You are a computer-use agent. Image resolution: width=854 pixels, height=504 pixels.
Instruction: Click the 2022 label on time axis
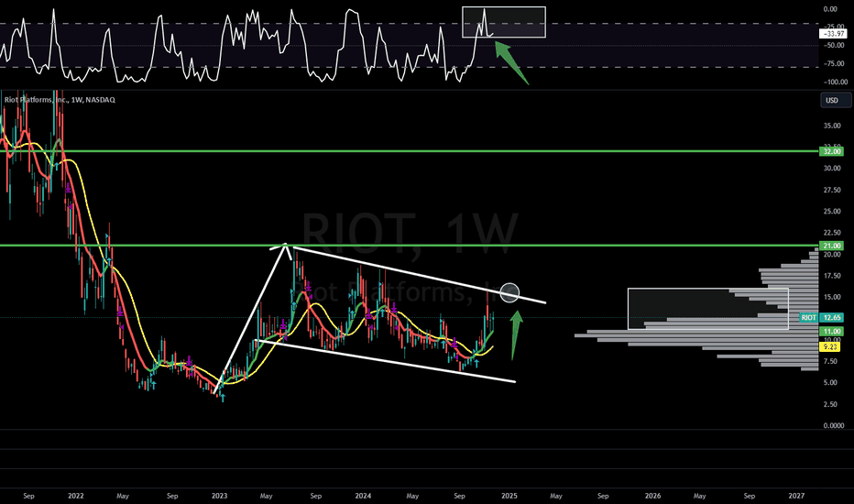[76, 496]
